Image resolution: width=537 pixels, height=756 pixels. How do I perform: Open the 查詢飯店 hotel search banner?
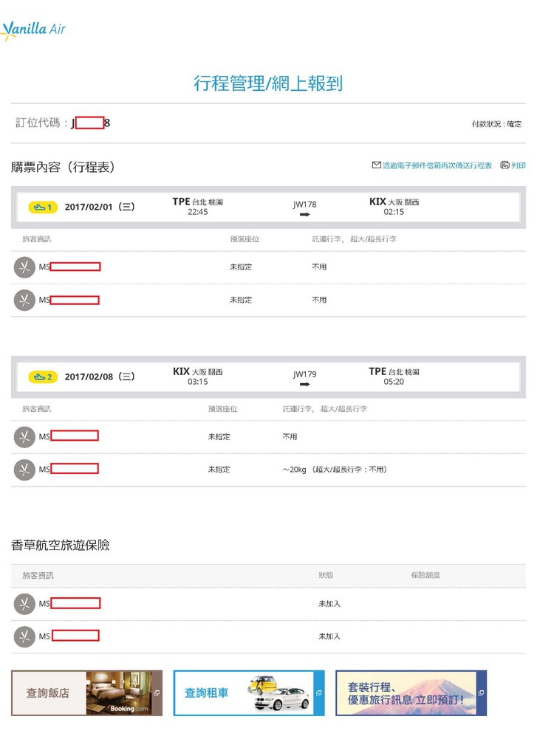point(87,693)
